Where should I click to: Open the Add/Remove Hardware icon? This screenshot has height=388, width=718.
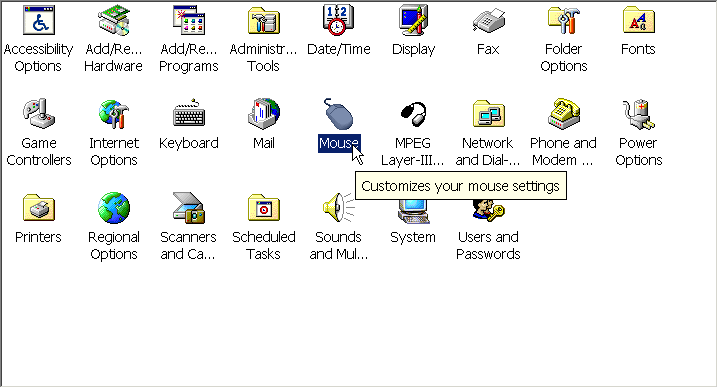tap(114, 20)
